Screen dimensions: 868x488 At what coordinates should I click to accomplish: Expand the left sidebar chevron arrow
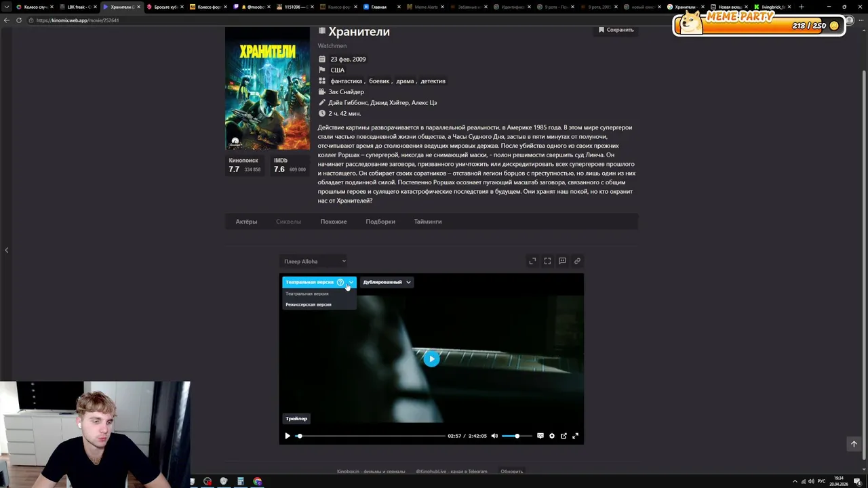[x=7, y=250]
